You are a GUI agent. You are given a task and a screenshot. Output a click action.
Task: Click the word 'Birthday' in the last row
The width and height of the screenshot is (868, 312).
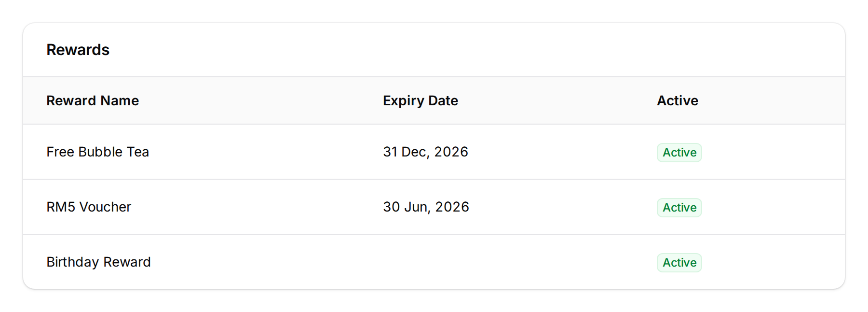click(x=72, y=262)
